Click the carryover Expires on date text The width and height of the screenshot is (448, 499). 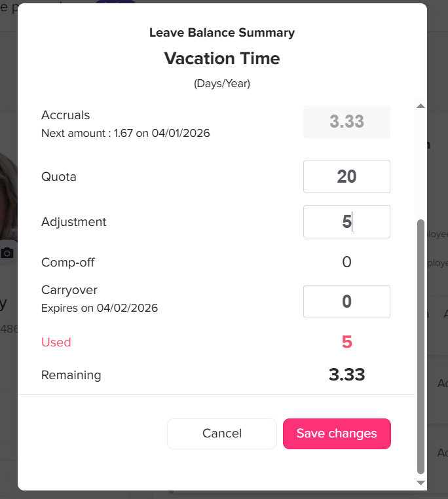point(100,308)
